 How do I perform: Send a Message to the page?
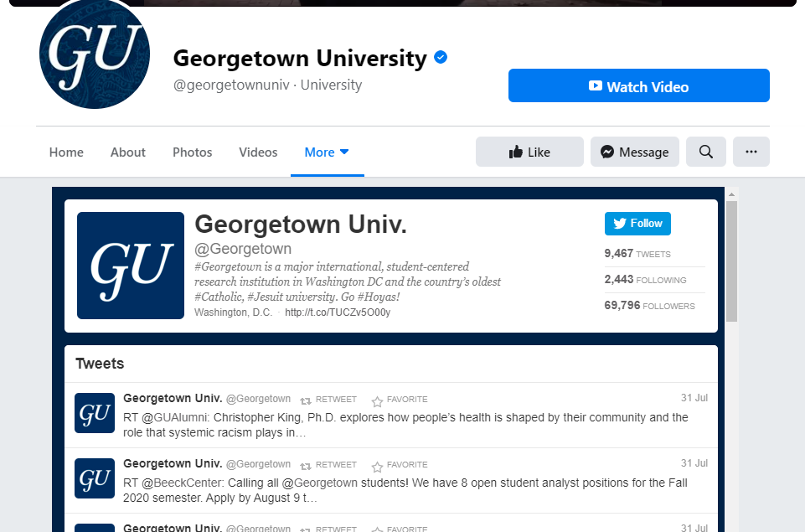(635, 152)
